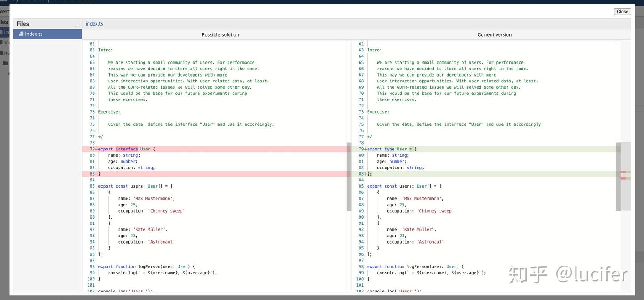Click 'Kate Müller' in the Current version pane

pyautogui.click(x=418, y=230)
